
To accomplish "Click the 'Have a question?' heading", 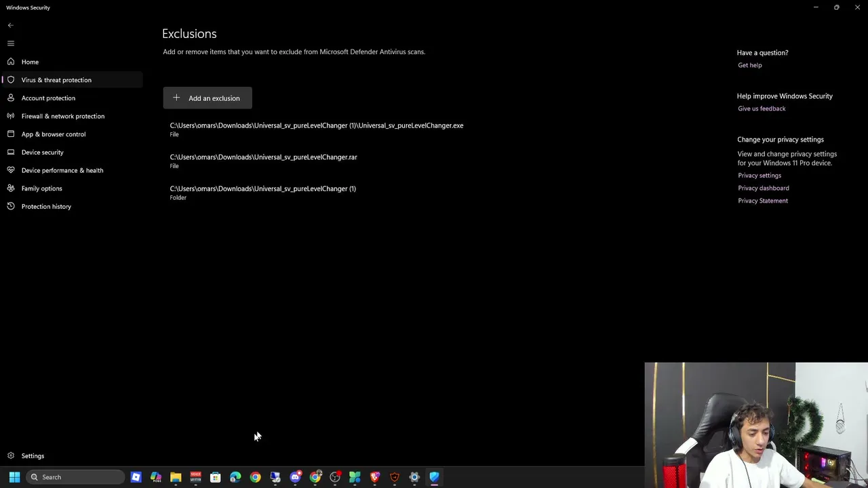I will pos(763,53).
